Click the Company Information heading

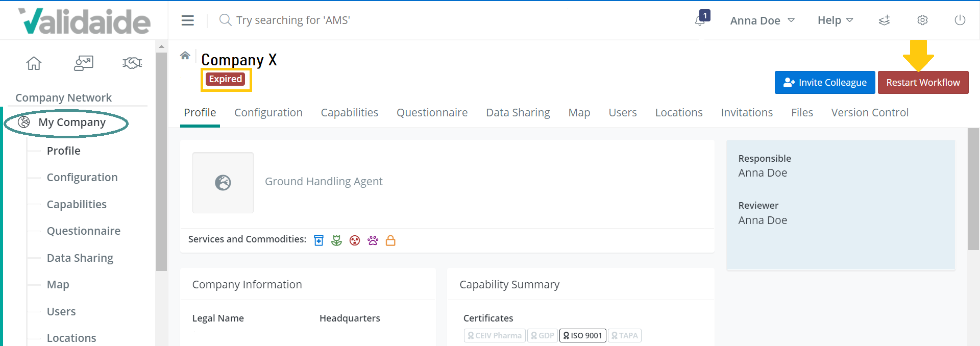click(247, 285)
